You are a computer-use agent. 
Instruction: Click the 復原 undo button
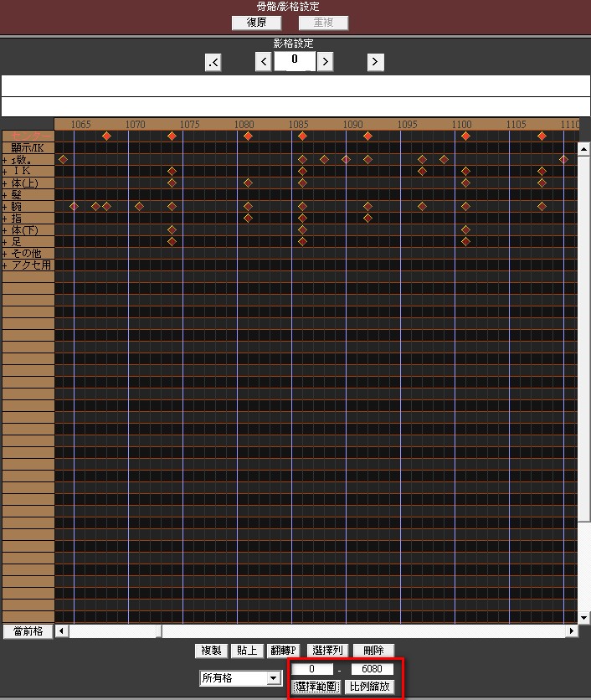[x=256, y=23]
